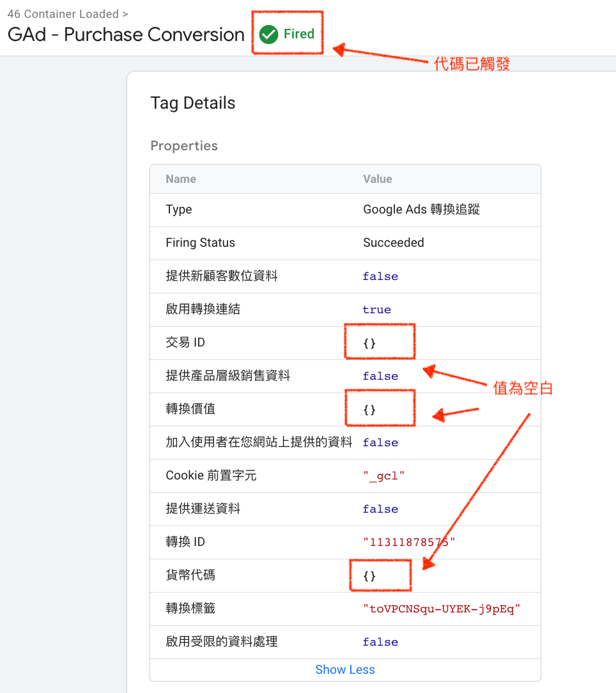The height and width of the screenshot is (693, 616).
Task: Select the 貨幣代碼 row label
Action: pyautogui.click(x=190, y=575)
